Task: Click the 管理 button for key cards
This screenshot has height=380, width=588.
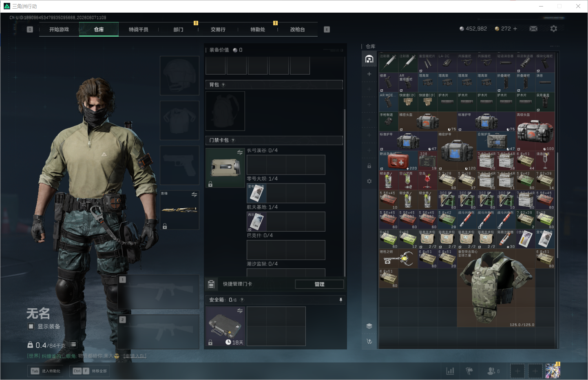Action: coord(319,284)
